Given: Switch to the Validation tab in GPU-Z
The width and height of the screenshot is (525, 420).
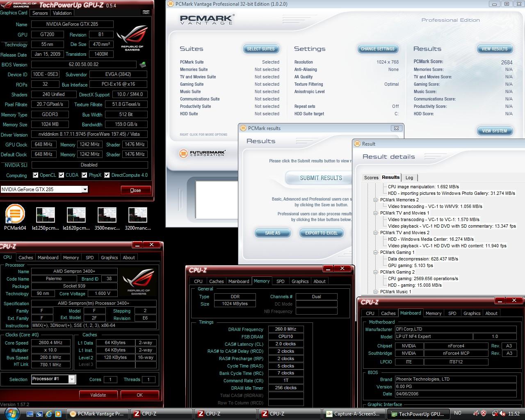Looking at the screenshot, I should click(x=62, y=13).
